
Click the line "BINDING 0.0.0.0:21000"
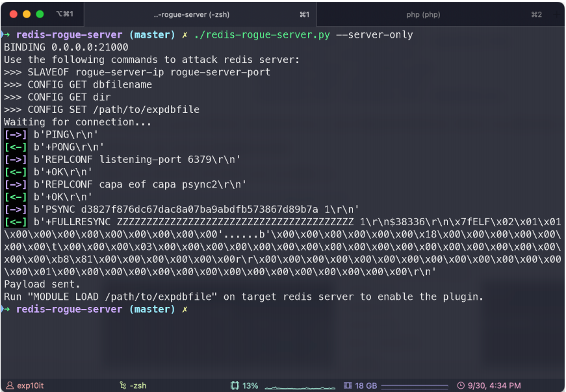66,47
